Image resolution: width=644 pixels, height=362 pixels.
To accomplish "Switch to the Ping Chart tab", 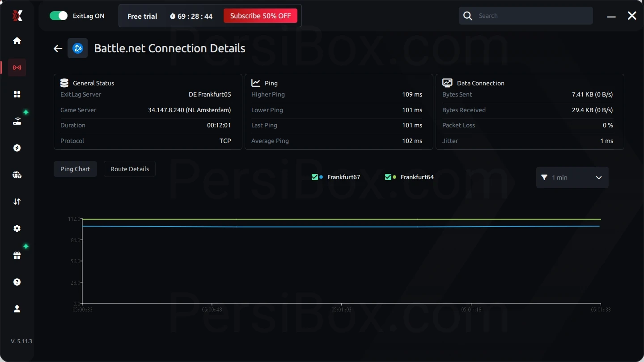I will [x=75, y=169].
